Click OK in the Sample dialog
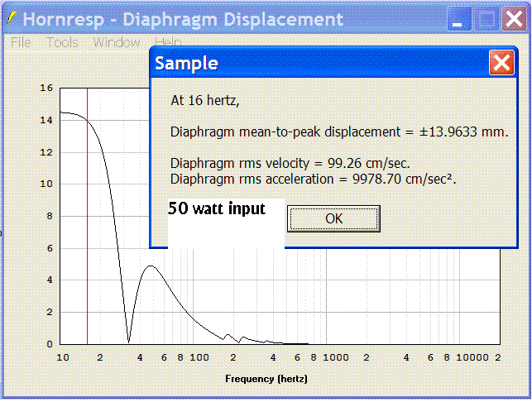The image size is (532, 402). click(x=333, y=219)
